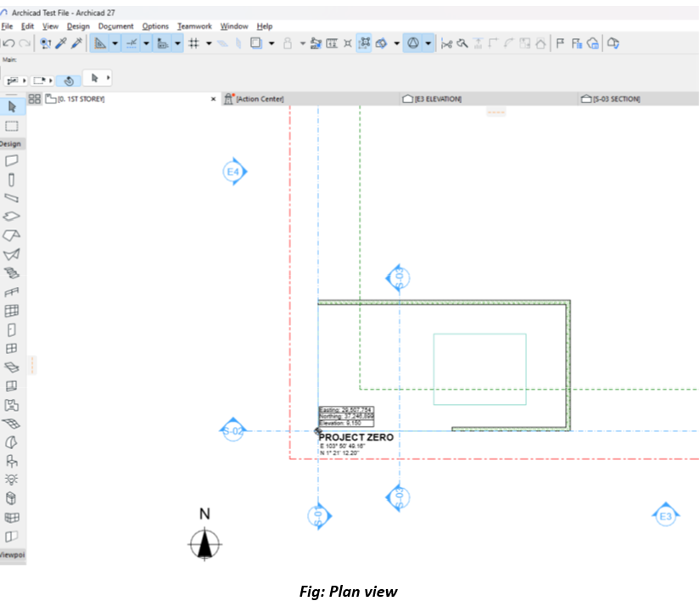Select the Lamp tool

pyautogui.click(x=12, y=480)
